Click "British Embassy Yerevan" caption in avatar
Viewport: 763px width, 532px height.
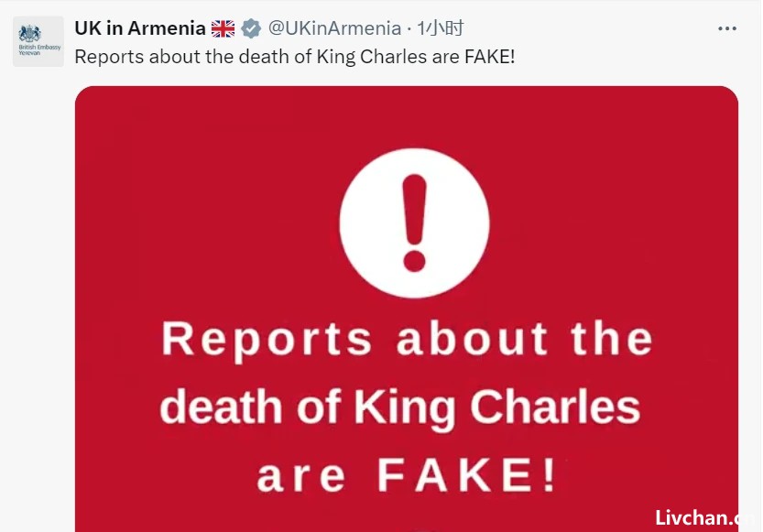point(39,50)
